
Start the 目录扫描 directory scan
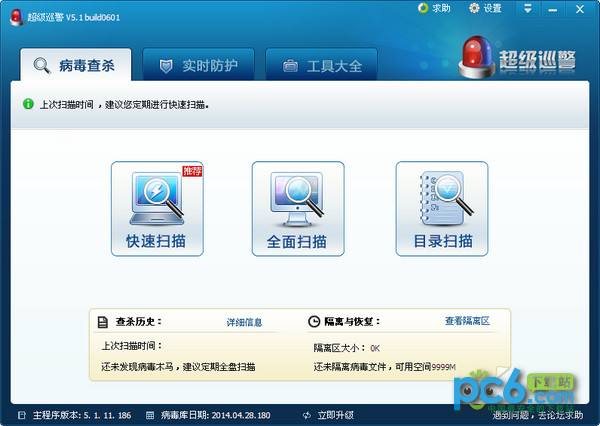tap(442, 209)
